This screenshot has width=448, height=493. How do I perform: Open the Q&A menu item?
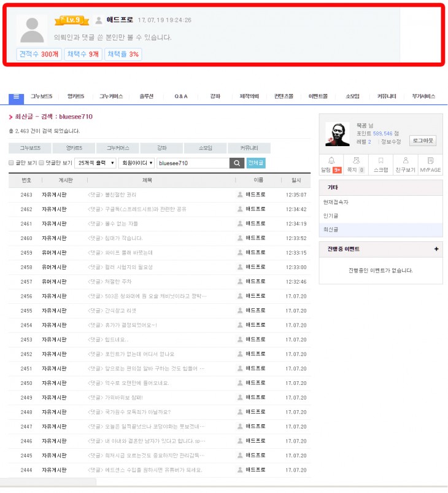(181, 96)
